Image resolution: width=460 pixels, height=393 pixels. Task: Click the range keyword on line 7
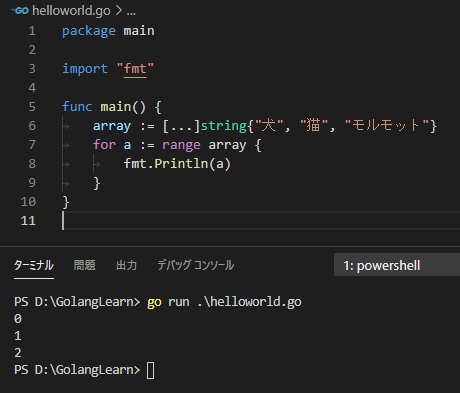pos(181,145)
